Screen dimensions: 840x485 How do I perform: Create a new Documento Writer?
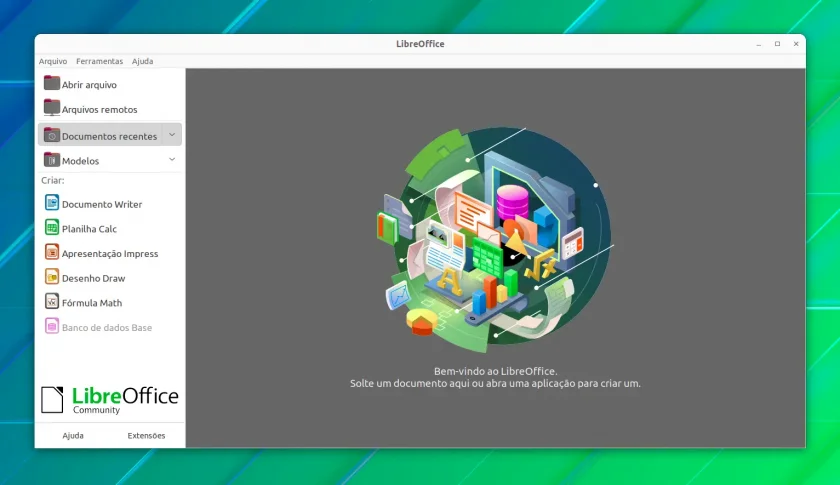[102, 204]
